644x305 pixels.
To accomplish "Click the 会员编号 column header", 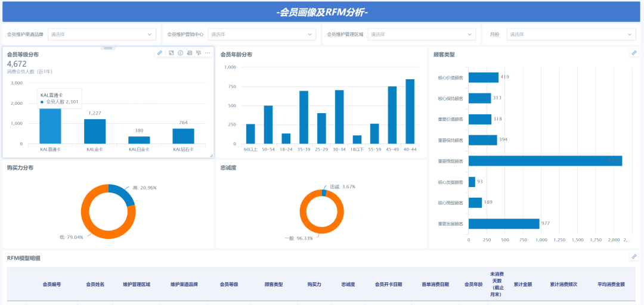I will (52, 284).
